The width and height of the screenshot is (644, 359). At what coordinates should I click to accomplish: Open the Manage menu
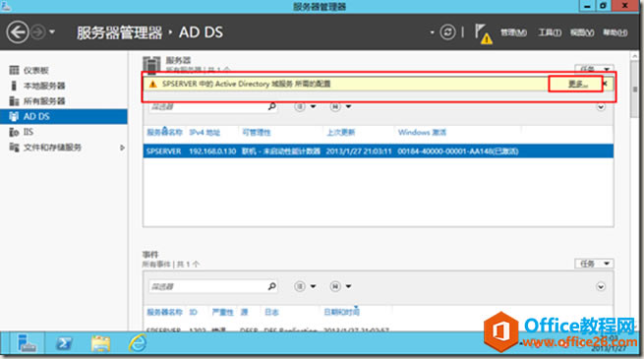click(x=513, y=32)
